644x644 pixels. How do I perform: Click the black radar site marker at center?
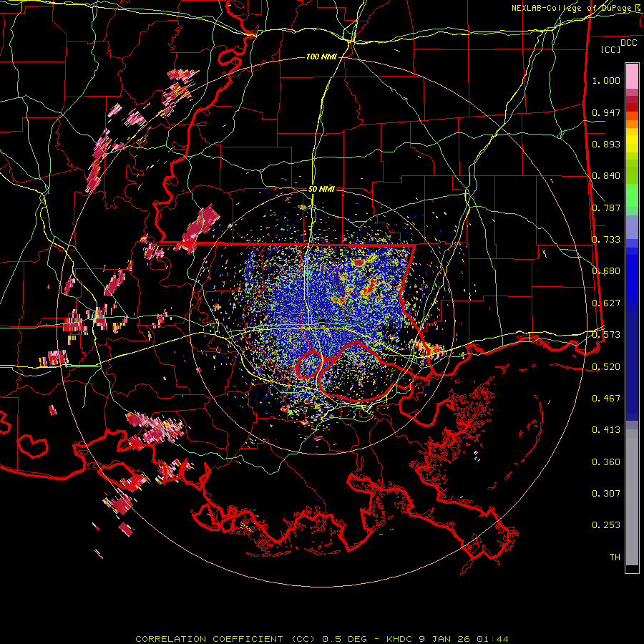click(322, 321)
